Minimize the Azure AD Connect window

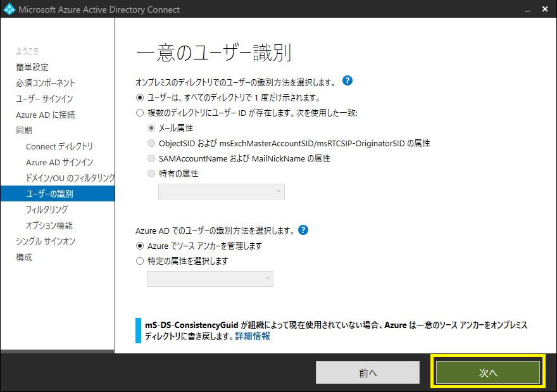click(527, 9)
